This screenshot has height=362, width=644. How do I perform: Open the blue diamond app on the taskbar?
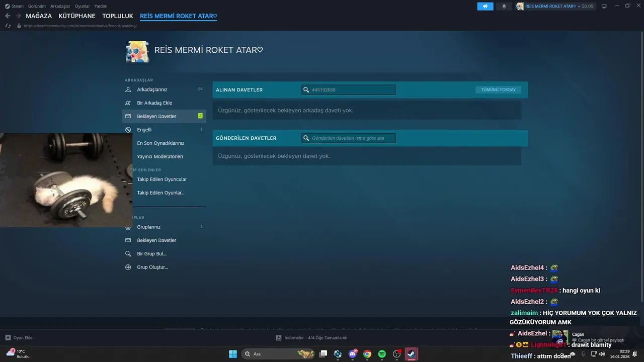[x=338, y=354]
